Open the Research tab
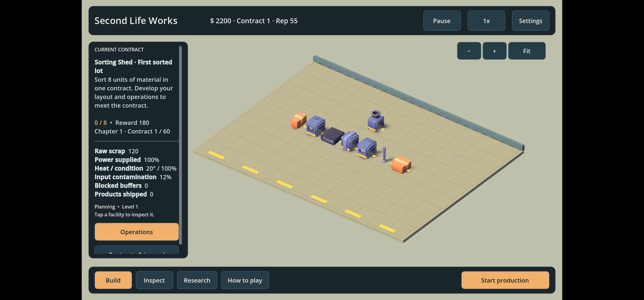The height and width of the screenshot is (300, 644). click(197, 280)
